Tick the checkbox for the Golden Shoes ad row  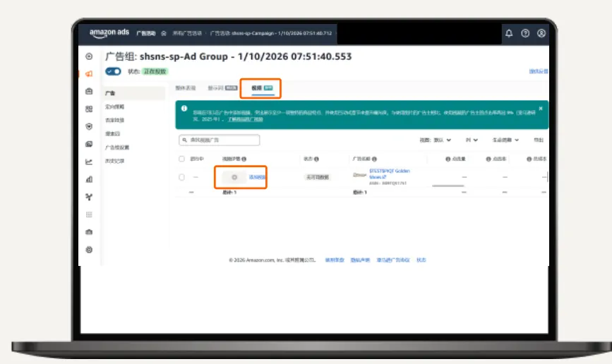pyautogui.click(x=181, y=177)
